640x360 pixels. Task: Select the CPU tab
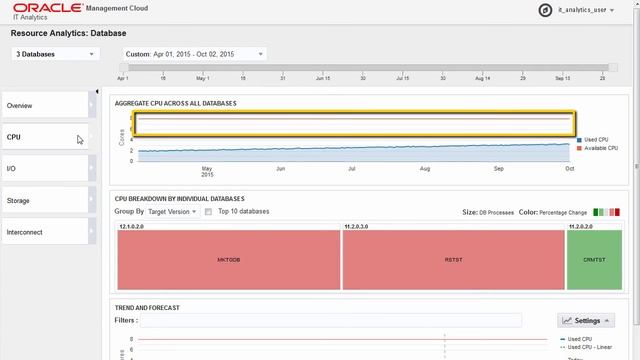click(45, 137)
